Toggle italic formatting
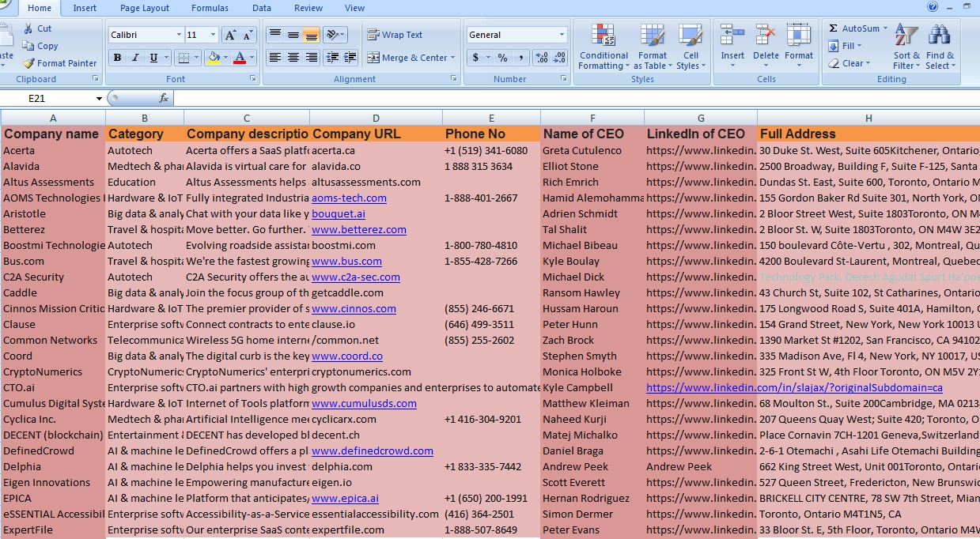The height and width of the screenshot is (539, 980). (x=136, y=58)
